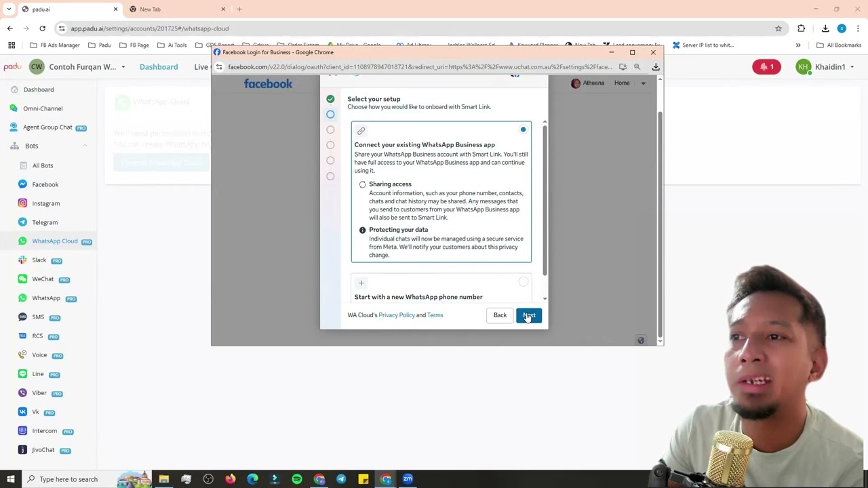Click the Next button in setup dialog
This screenshot has height=488, width=868.
click(x=529, y=315)
